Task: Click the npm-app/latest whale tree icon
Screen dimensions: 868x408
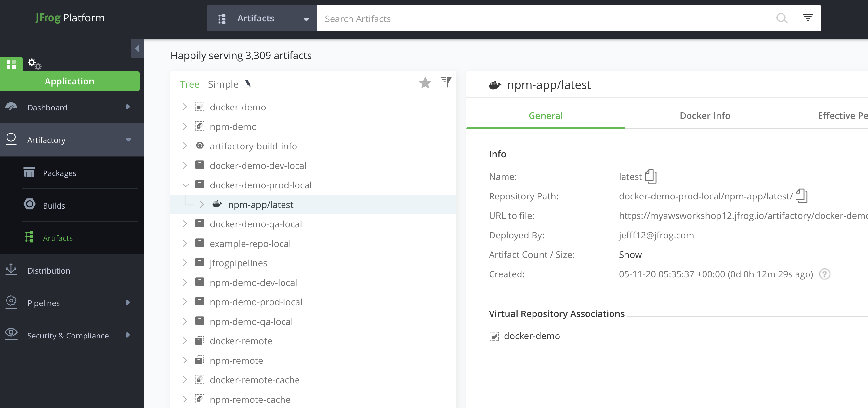Action: 217,204
